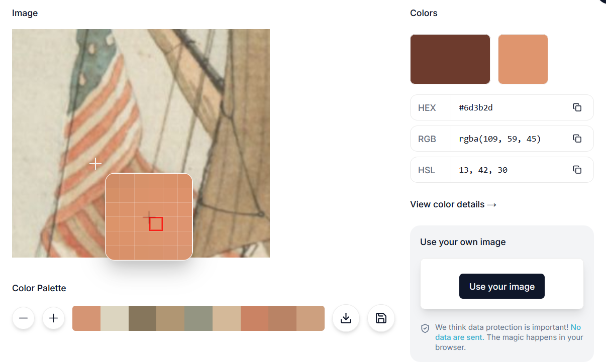This screenshot has width=606, height=364.
Task: Open View color details link
Action: tap(453, 204)
